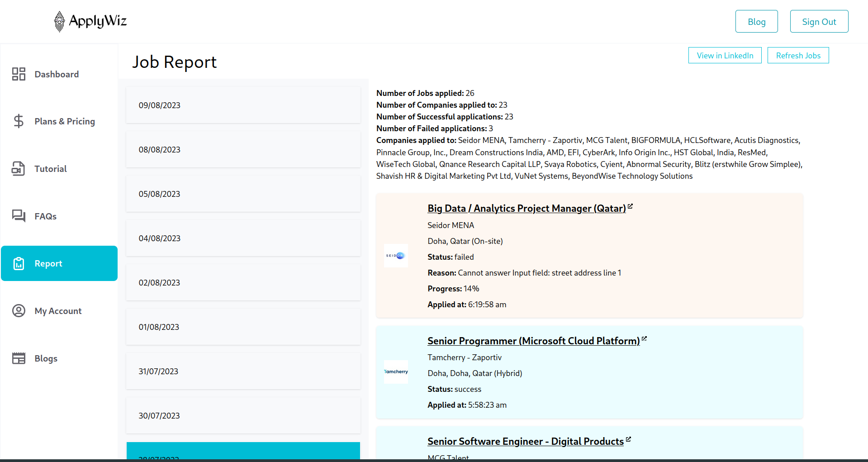This screenshot has width=868, height=462.
Task: Click the Refresh Jobs button
Action: [798, 55]
